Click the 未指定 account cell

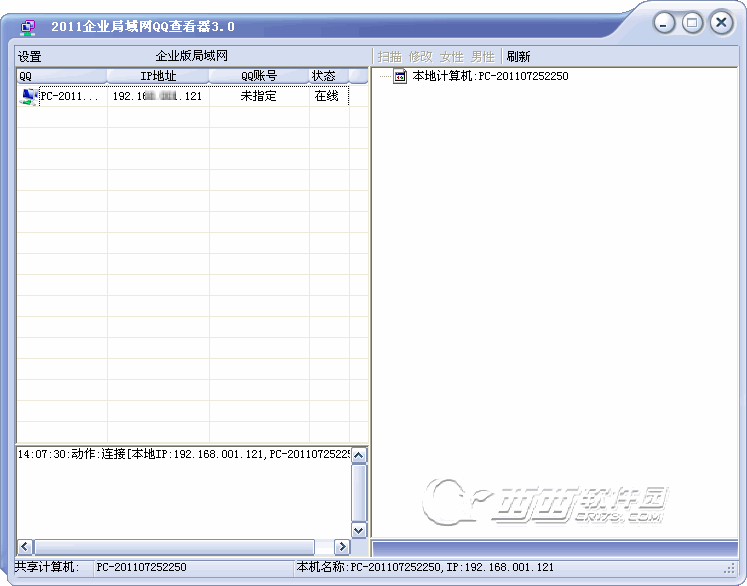point(258,96)
